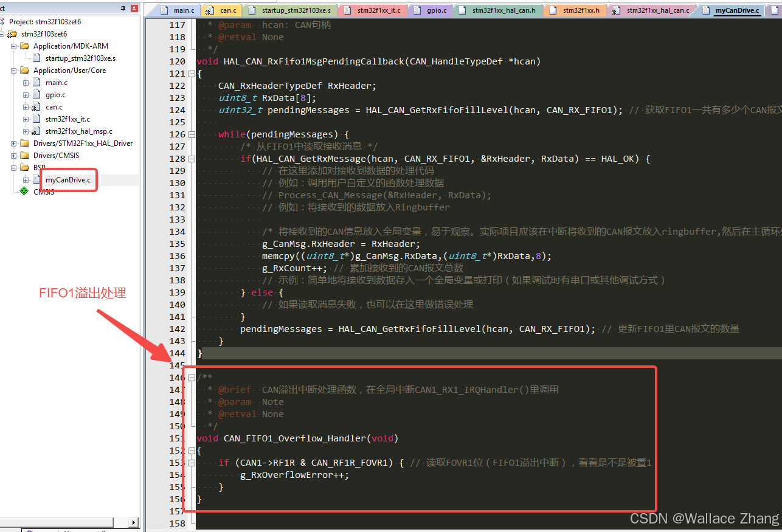Select stm32f1xx_hal_msp.c in project tree
This screenshot has height=532, width=782.
click(79, 131)
